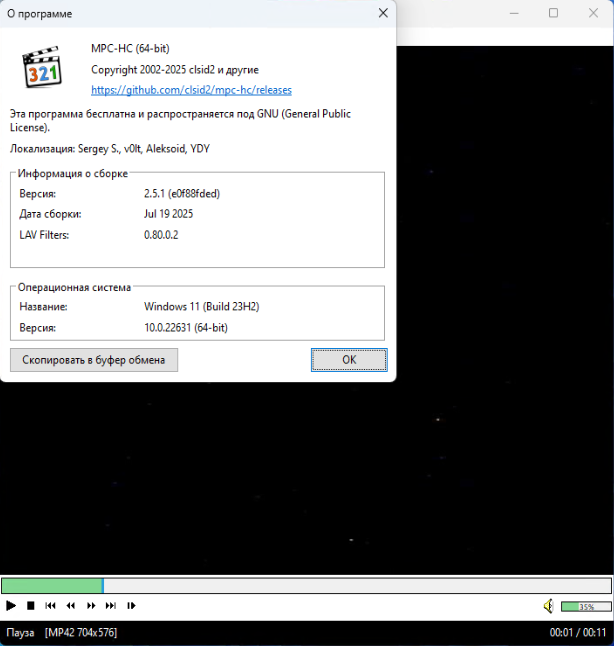
Task: Click the GNU General Public License description
Action: pyautogui.click(x=180, y=120)
